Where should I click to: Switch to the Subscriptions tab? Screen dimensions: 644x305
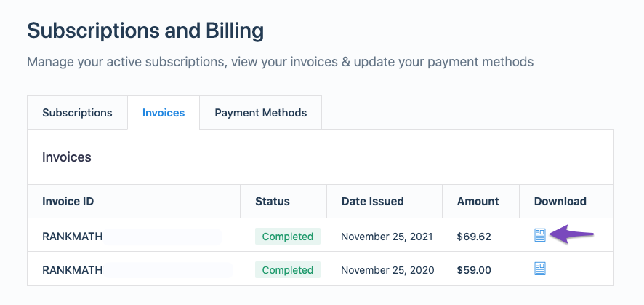click(x=77, y=113)
